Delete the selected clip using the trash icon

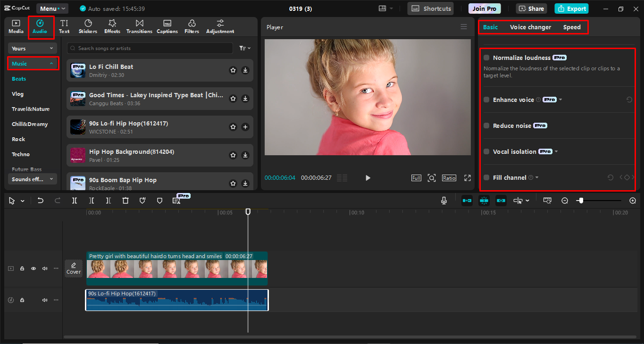(x=125, y=201)
